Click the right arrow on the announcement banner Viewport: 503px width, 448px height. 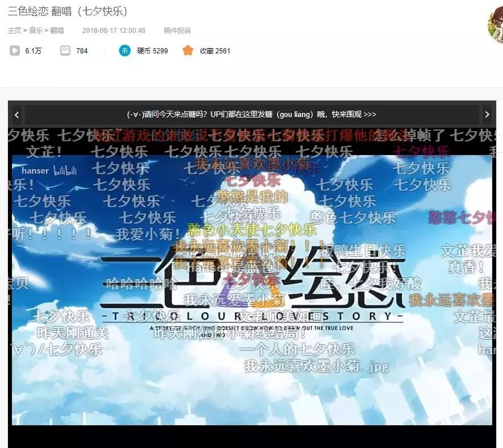[x=487, y=114]
